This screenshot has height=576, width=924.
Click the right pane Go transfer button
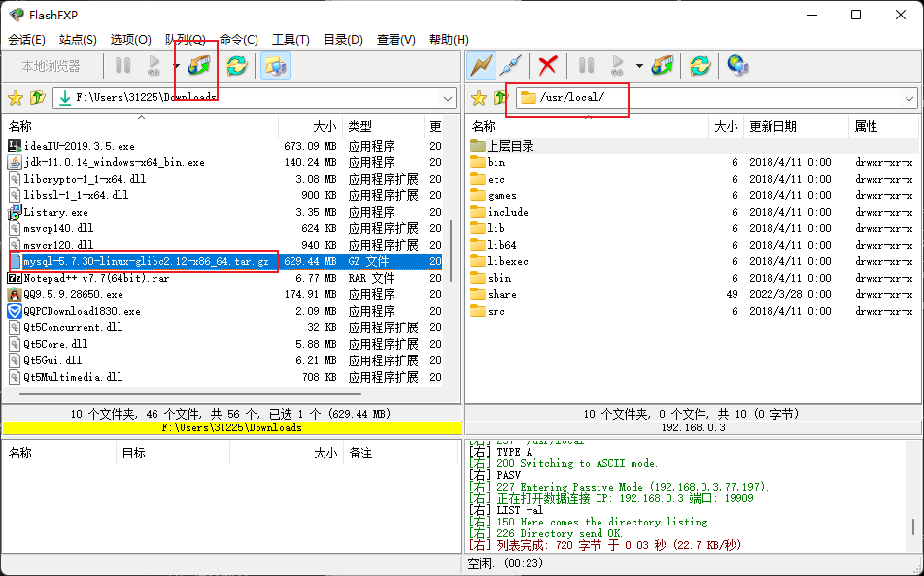click(x=617, y=66)
